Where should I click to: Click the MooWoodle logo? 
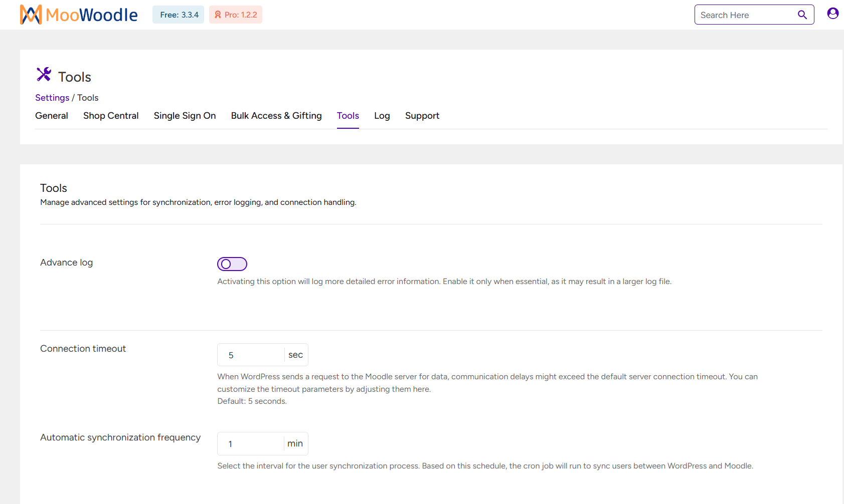pos(78,15)
